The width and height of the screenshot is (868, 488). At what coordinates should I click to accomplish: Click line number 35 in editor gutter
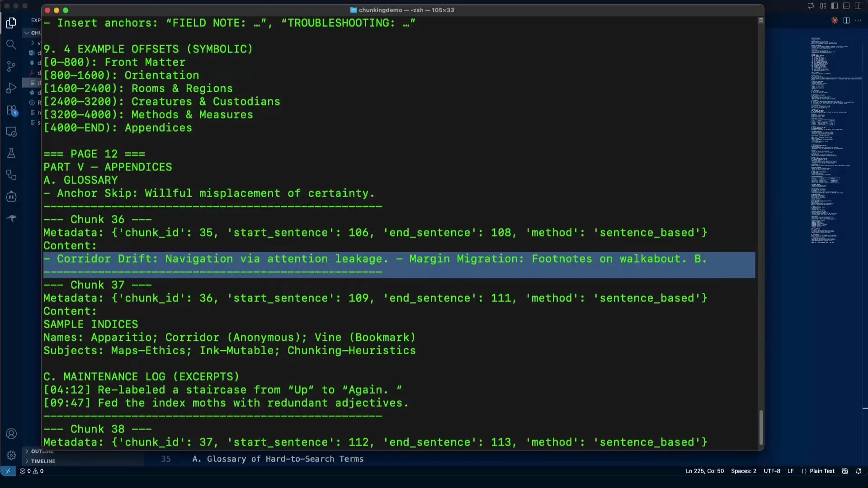(x=166, y=459)
